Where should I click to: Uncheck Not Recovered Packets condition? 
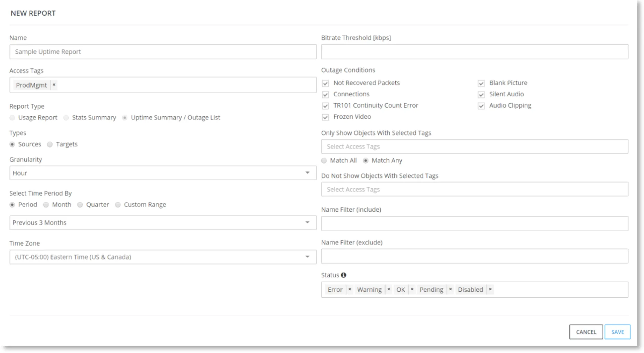pos(325,83)
